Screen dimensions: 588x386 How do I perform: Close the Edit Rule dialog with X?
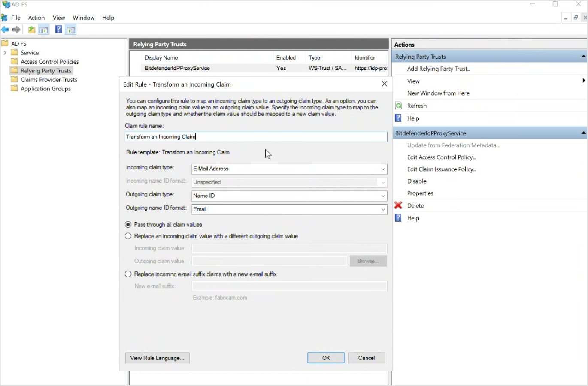pyautogui.click(x=385, y=84)
